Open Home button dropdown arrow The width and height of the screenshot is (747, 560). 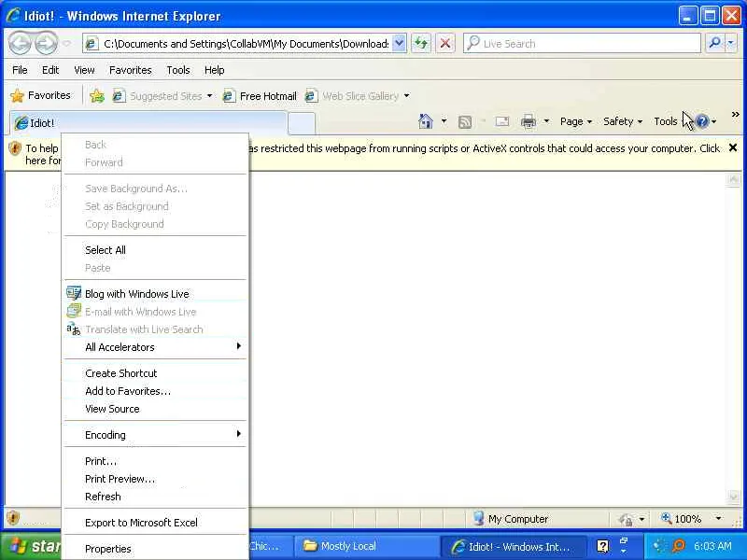444,121
